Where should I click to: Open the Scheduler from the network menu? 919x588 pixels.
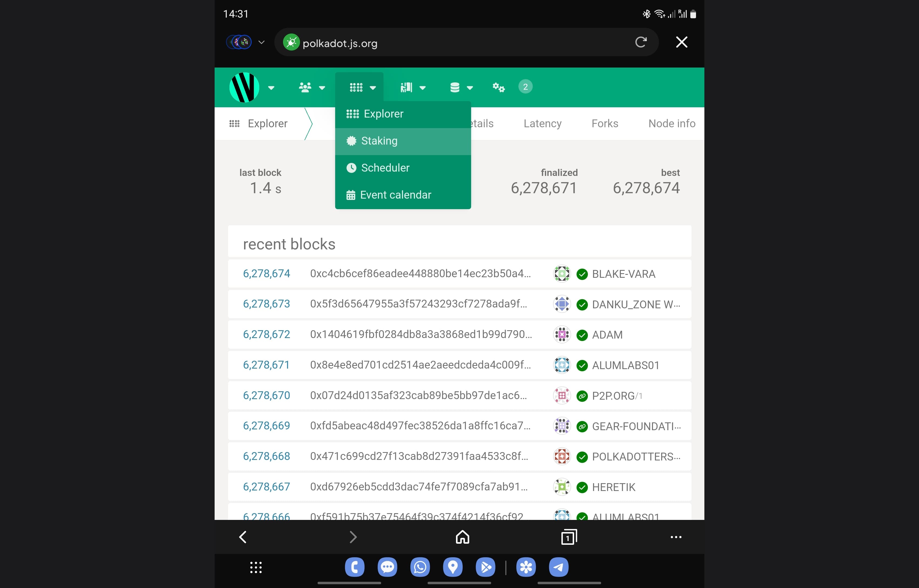coord(385,168)
